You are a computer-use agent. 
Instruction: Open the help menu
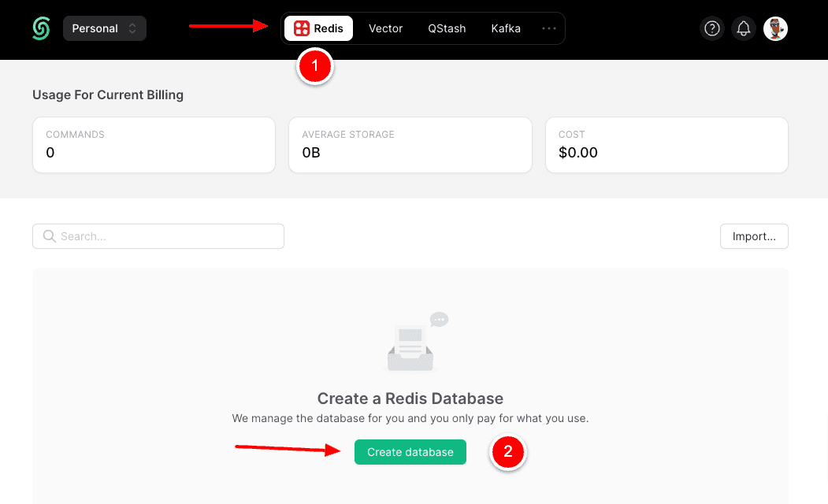[x=711, y=28]
